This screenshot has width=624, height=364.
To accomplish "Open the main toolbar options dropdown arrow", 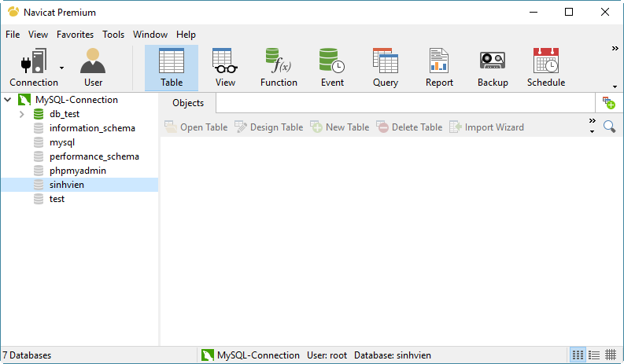I will coord(615,86).
